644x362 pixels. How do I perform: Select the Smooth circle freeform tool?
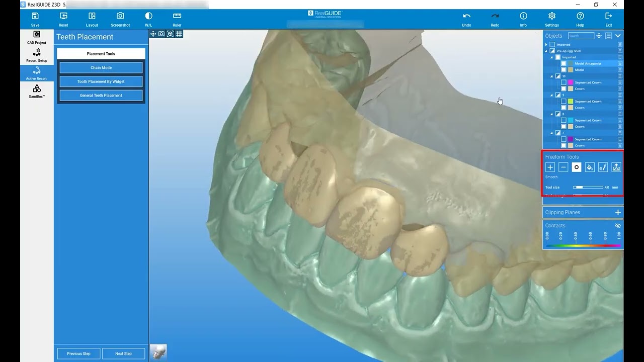[x=577, y=167]
